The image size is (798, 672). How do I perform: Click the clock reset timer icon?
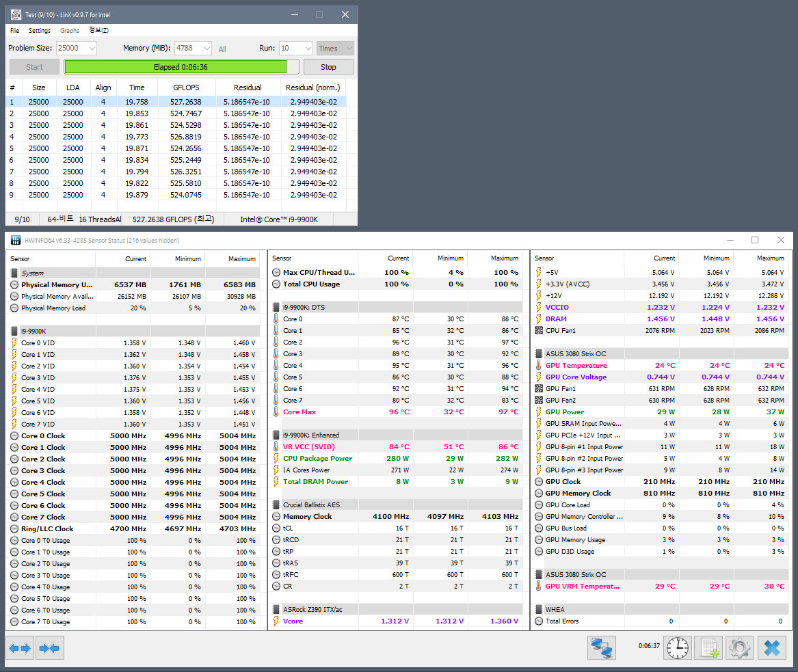(678, 648)
